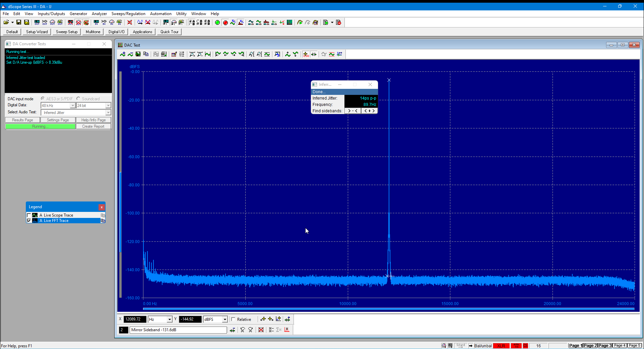Click the Create Report button
The width and height of the screenshot is (644, 349).
coord(93,126)
